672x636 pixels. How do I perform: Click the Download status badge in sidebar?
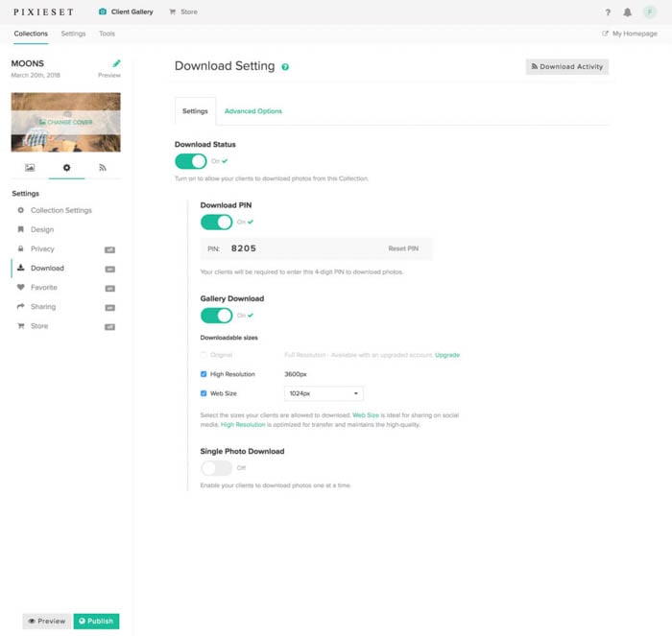[x=109, y=269]
